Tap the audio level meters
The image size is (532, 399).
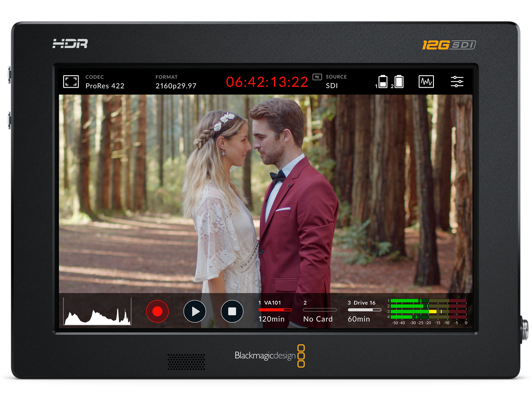click(x=428, y=310)
